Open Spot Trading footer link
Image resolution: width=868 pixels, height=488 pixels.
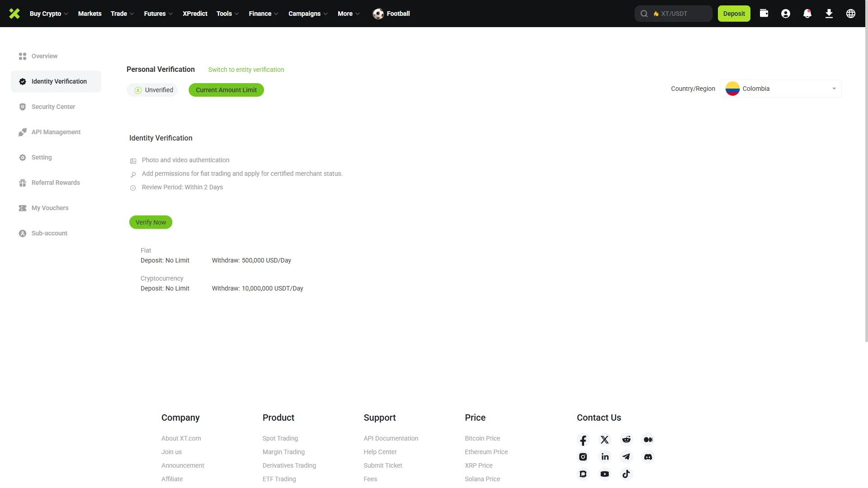[280, 438]
